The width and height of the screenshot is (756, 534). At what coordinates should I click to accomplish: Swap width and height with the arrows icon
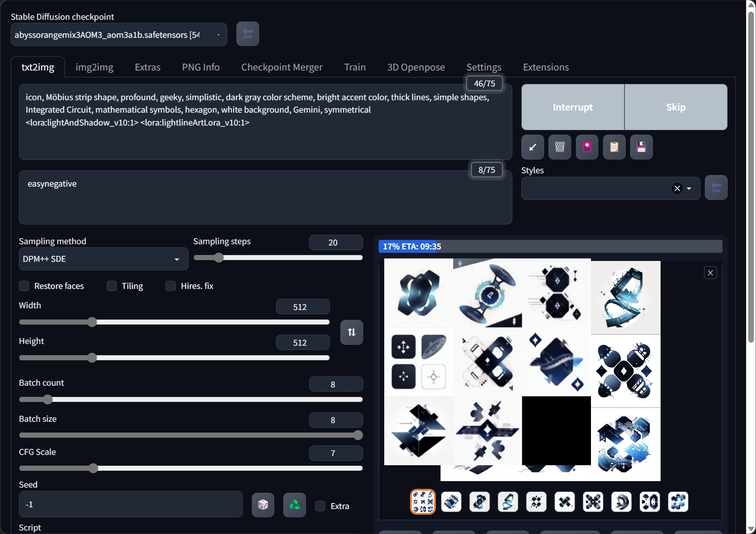tap(351, 332)
